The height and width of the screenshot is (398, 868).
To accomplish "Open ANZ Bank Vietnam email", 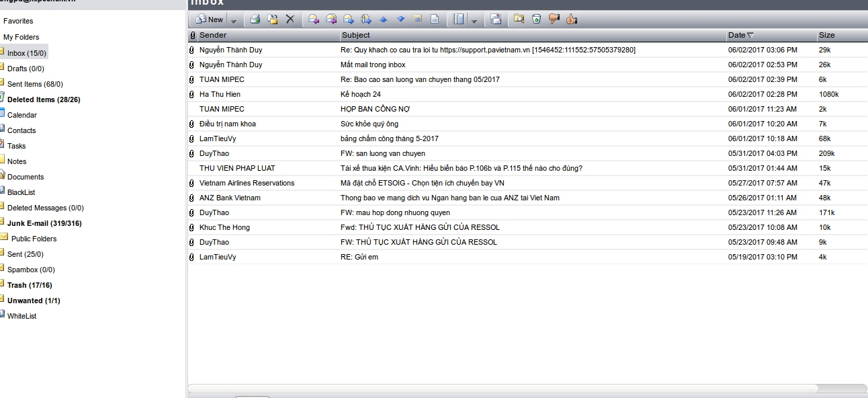I will (x=527, y=198).
